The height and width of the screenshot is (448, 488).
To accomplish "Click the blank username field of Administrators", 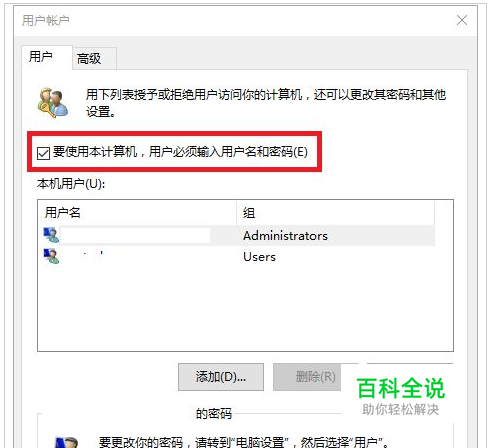I will click(135, 236).
